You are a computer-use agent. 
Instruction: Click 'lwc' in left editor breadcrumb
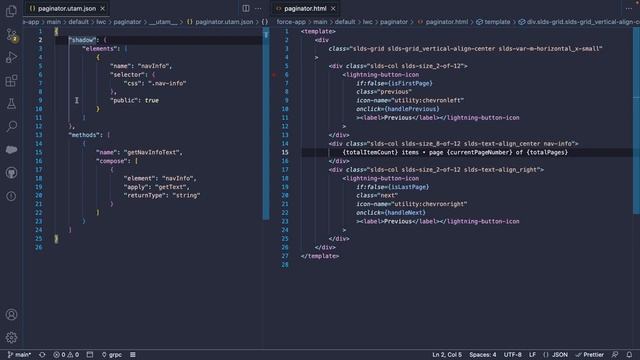pos(101,22)
